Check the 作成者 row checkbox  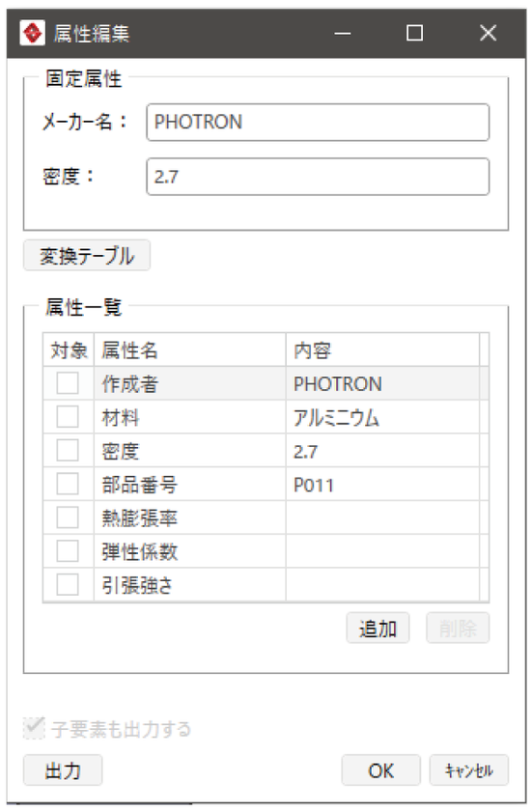[68, 383]
